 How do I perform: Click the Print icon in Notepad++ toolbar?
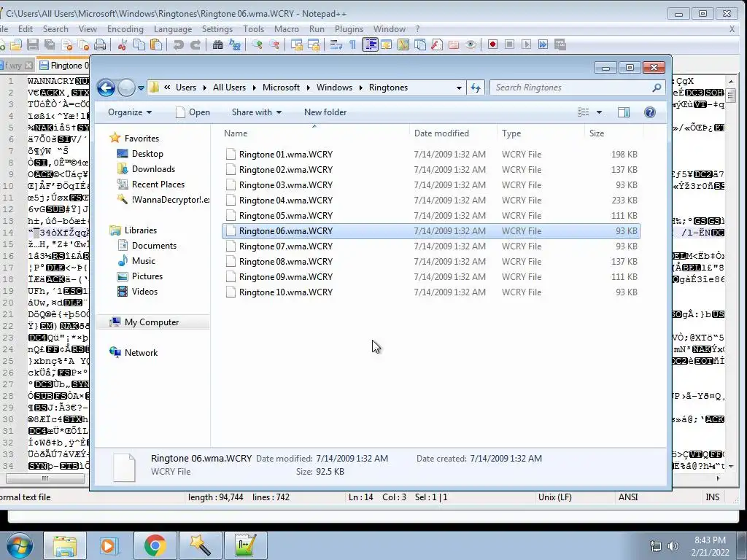click(100, 44)
